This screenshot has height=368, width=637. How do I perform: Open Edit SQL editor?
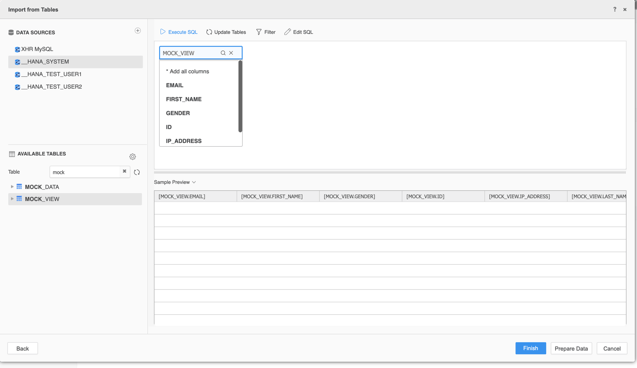(x=299, y=32)
